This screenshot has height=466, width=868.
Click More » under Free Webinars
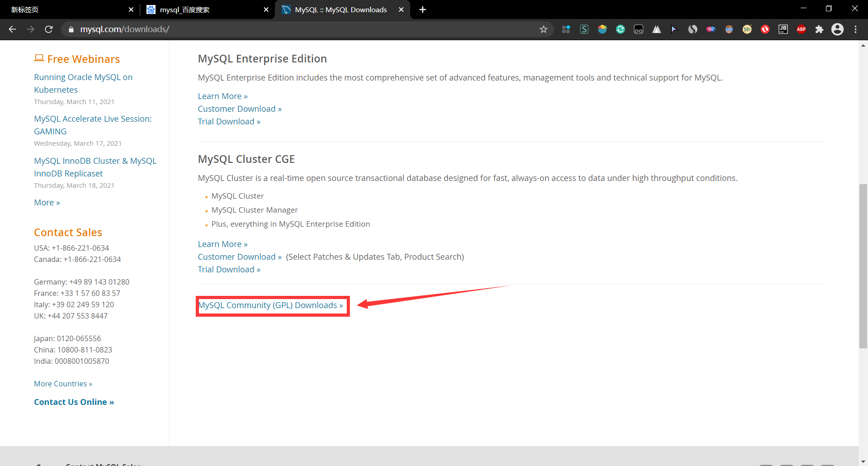(x=47, y=203)
